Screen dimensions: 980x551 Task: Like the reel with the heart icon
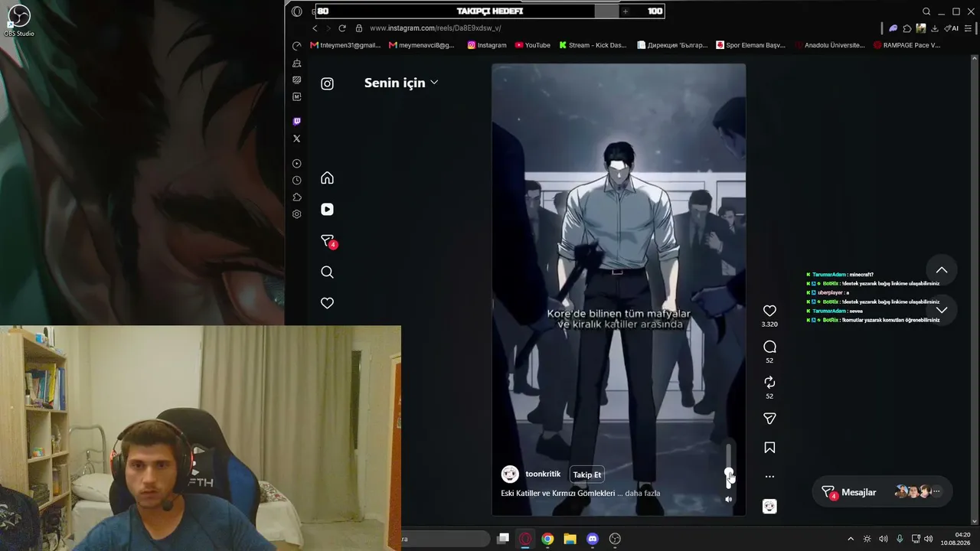click(769, 311)
